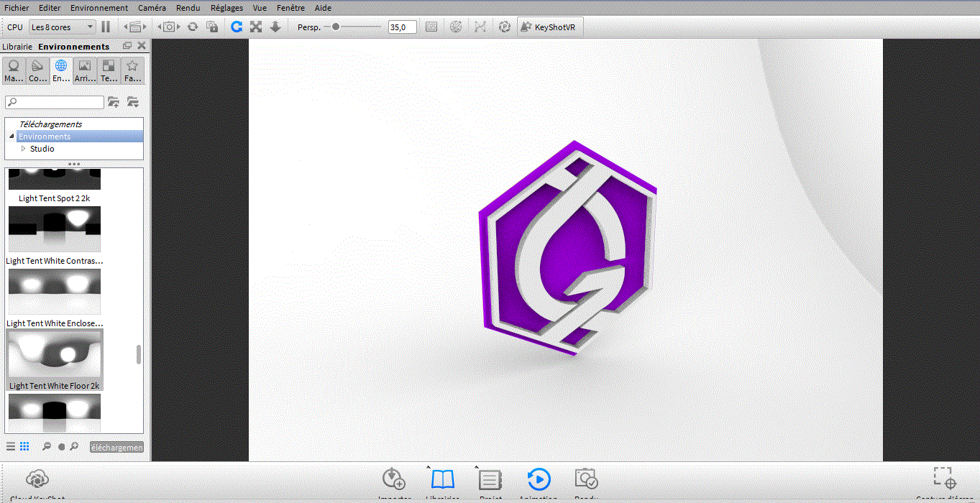Click the perspective value field 35,0
Screen dimensions: 980x503
(x=403, y=27)
